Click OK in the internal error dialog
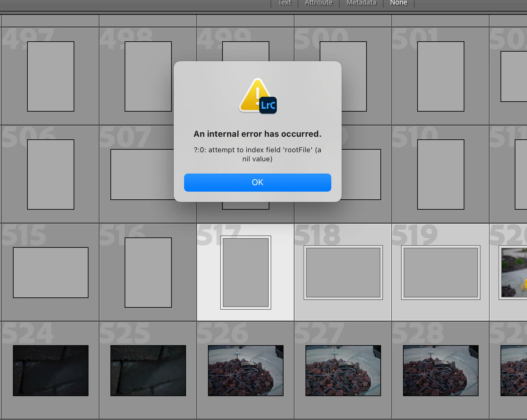The width and height of the screenshot is (527, 420). coord(257,183)
